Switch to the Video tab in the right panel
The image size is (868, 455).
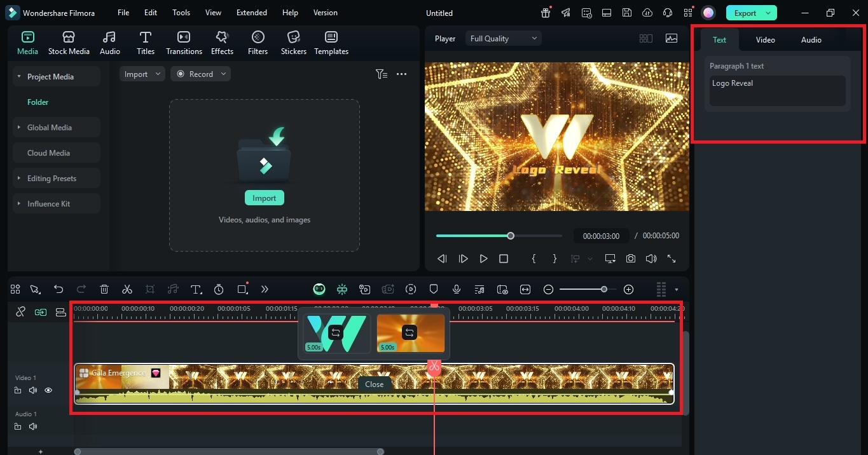765,39
